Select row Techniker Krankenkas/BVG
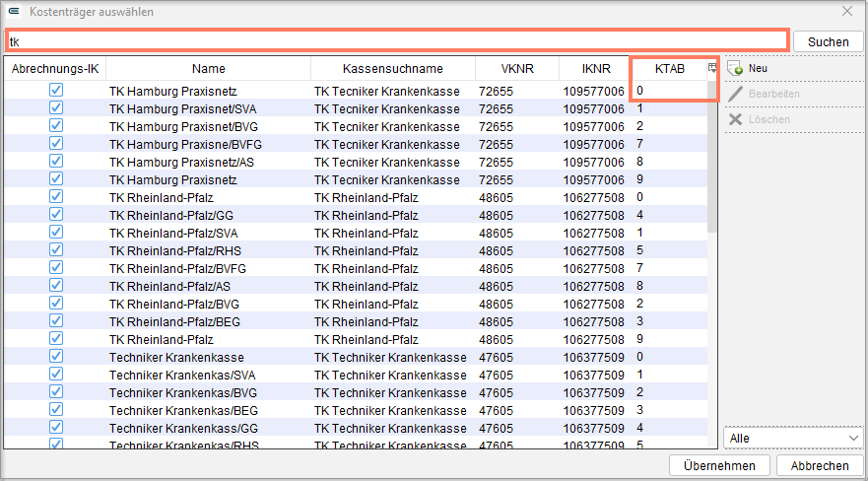The image size is (868, 481). pyautogui.click(x=356, y=392)
